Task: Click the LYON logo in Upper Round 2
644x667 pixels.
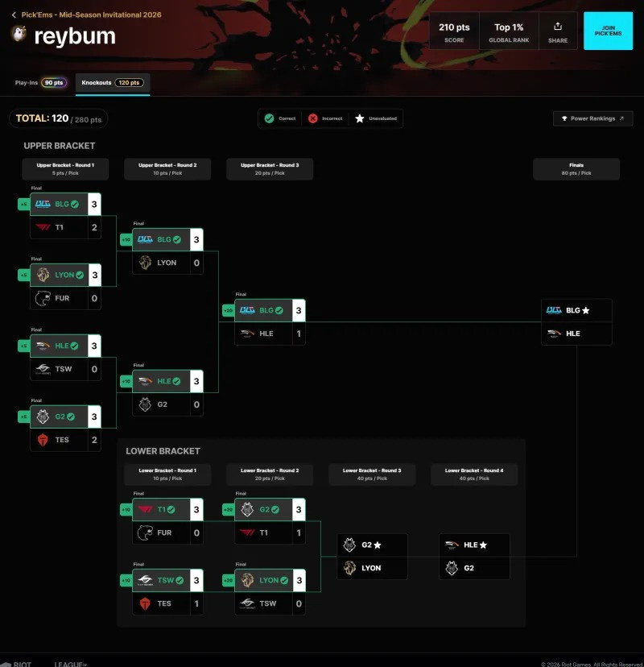Action: coord(146,263)
